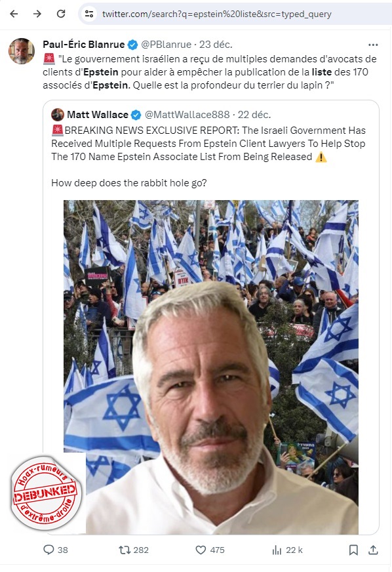Open @MattWallace888 handle in quoted tweet

coord(187,115)
